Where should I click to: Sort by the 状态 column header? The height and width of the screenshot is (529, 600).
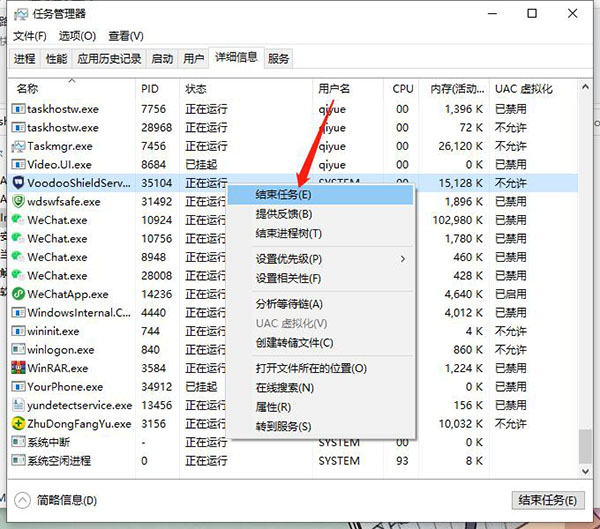coord(246,89)
